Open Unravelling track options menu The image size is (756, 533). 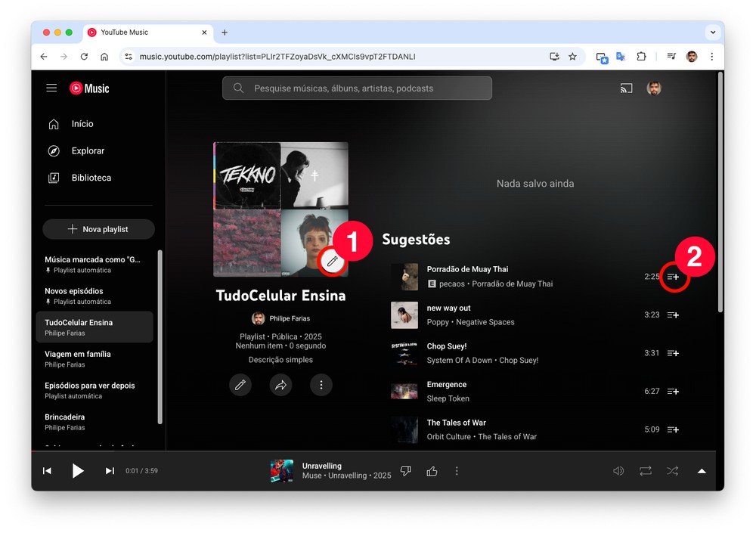[457, 471]
